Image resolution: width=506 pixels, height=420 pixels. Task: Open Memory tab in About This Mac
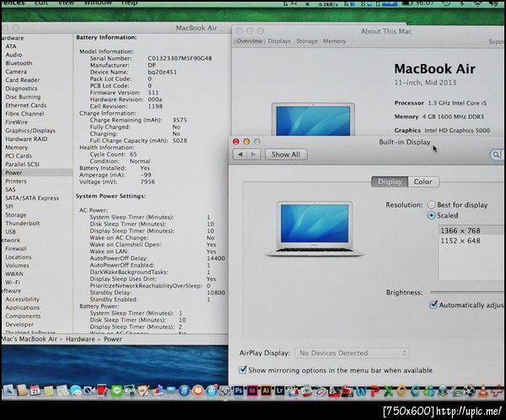[x=334, y=41]
